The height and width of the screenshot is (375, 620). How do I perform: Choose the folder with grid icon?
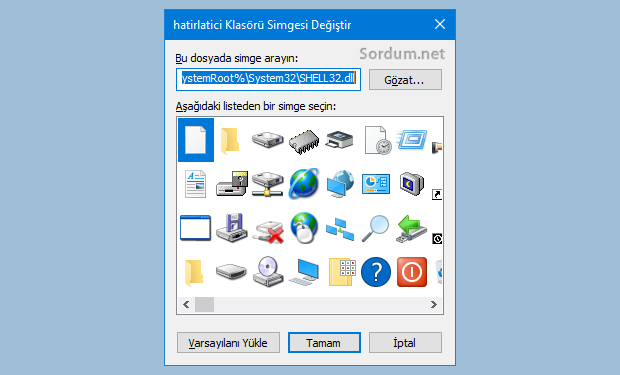coord(342,272)
